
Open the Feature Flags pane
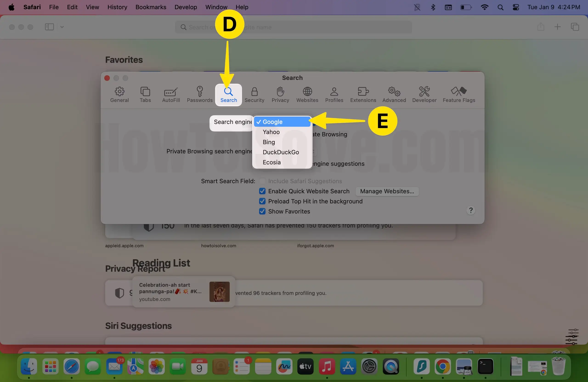point(459,95)
